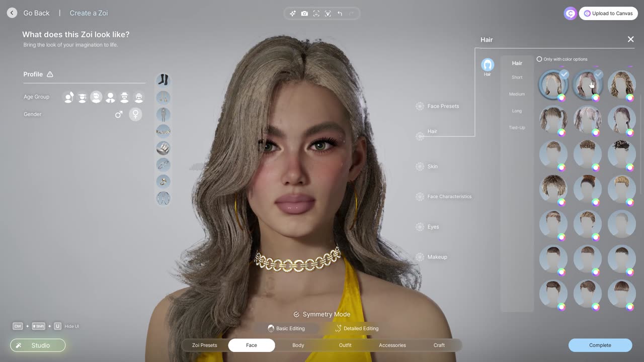Viewport: 644px width, 362px height.
Task: Choose the female gender symbol
Action: (x=135, y=115)
